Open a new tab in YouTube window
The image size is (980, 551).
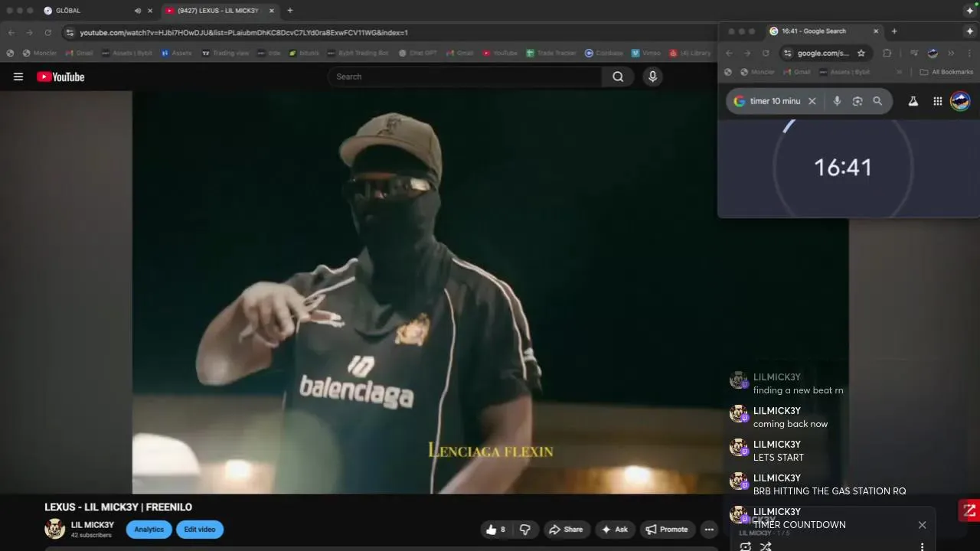(x=289, y=11)
